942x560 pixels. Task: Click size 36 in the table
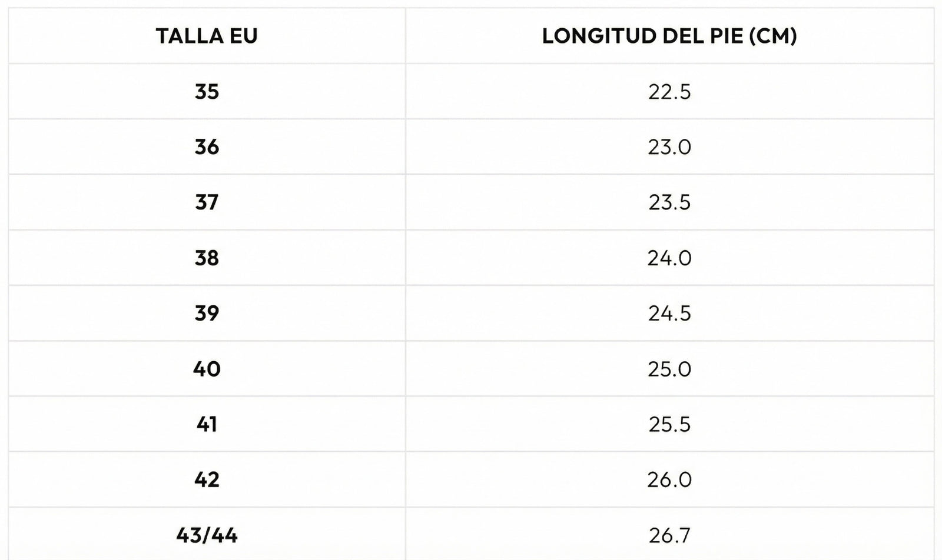coord(207,147)
